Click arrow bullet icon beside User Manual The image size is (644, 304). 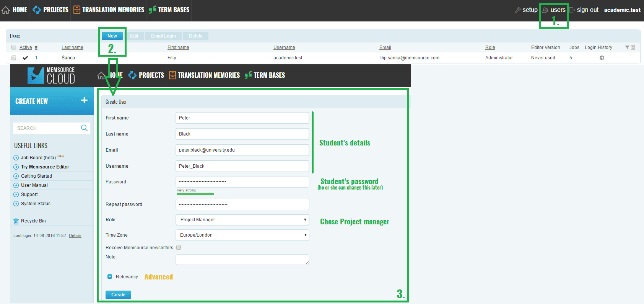coord(16,185)
